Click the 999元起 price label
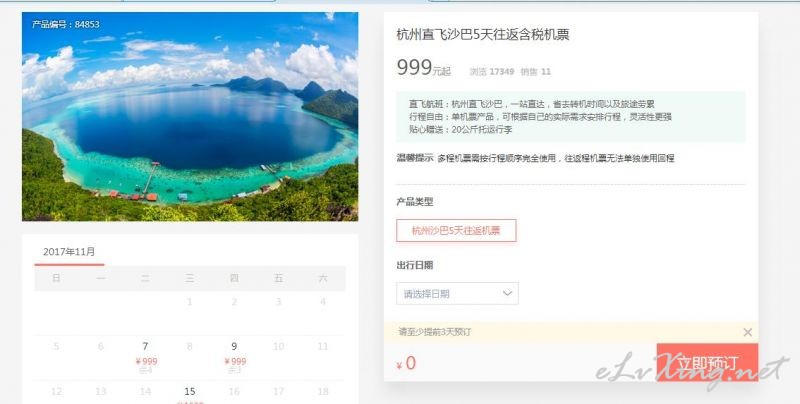This screenshot has width=800, height=404. pyautogui.click(x=423, y=68)
